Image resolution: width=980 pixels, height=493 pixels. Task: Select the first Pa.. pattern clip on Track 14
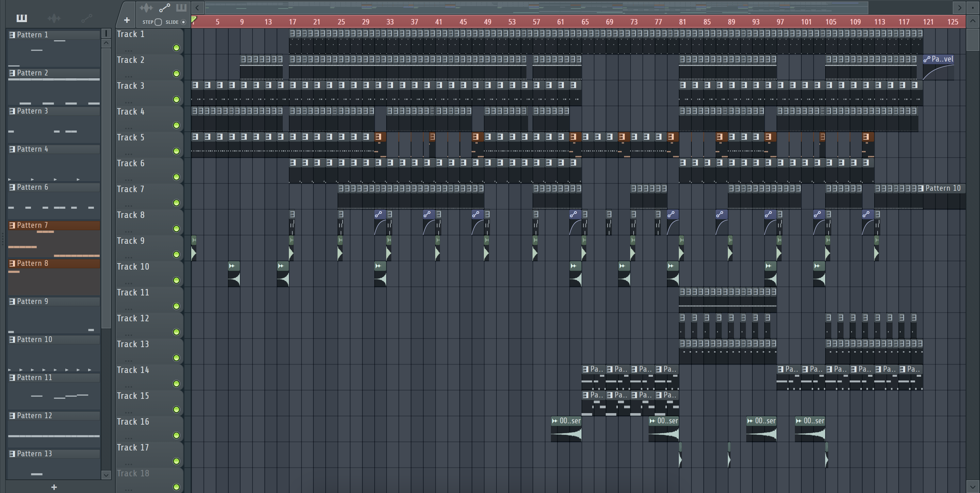(x=593, y=377)
